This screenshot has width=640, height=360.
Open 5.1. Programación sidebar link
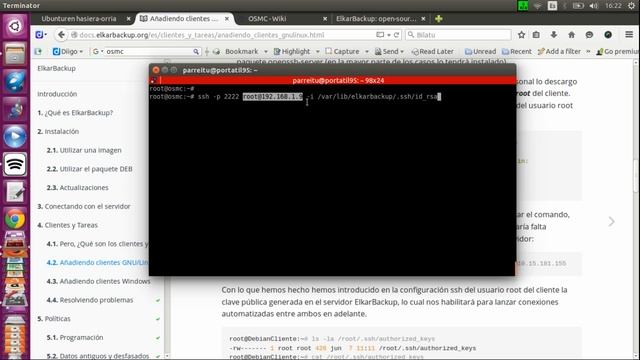click(75, 338)
